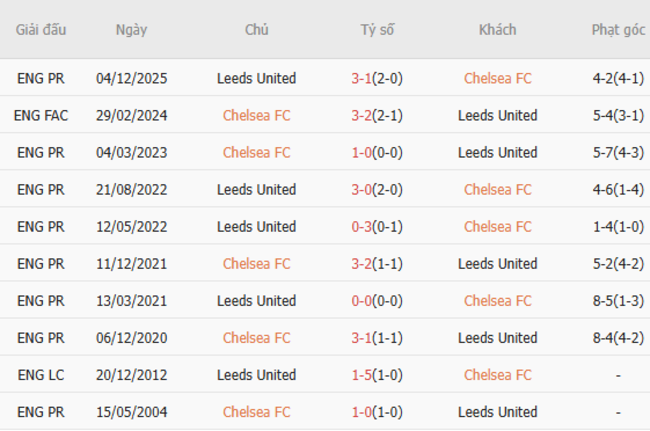650x431 pixels.
Task: Click the date 15/05/2004
Action: click(131, 412)
